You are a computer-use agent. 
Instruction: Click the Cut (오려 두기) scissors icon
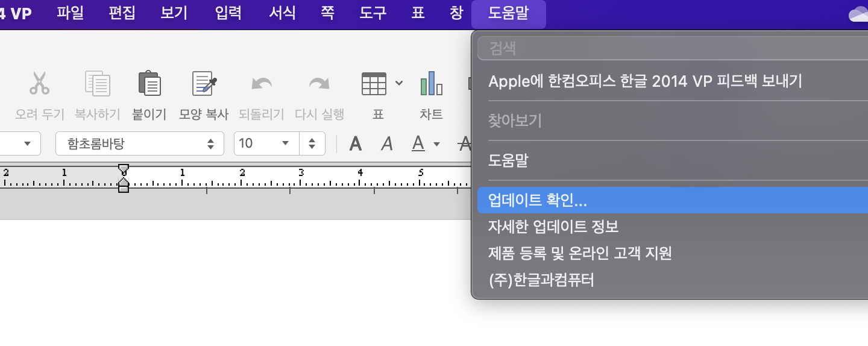[x=39, y=84]
